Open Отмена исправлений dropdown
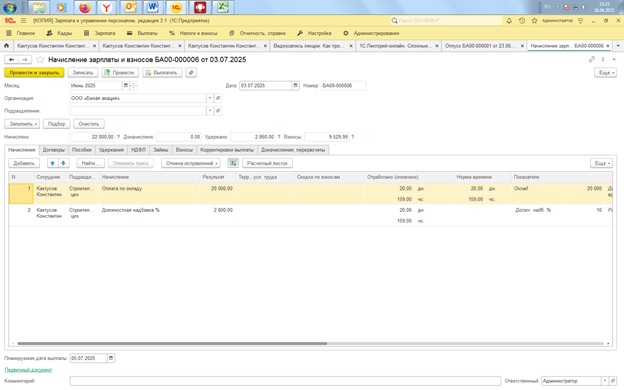Image resolution: width=624 pixels, height=390 pixels. coord(191,163)
